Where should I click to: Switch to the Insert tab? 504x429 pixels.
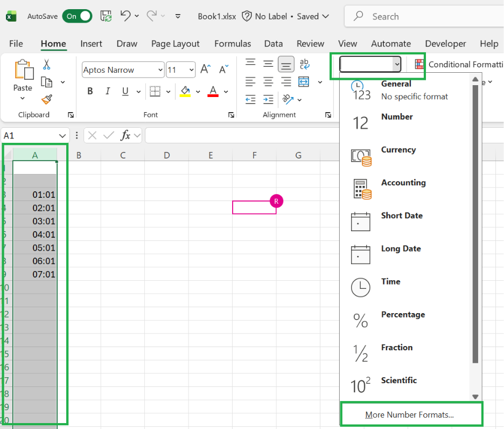91,44
